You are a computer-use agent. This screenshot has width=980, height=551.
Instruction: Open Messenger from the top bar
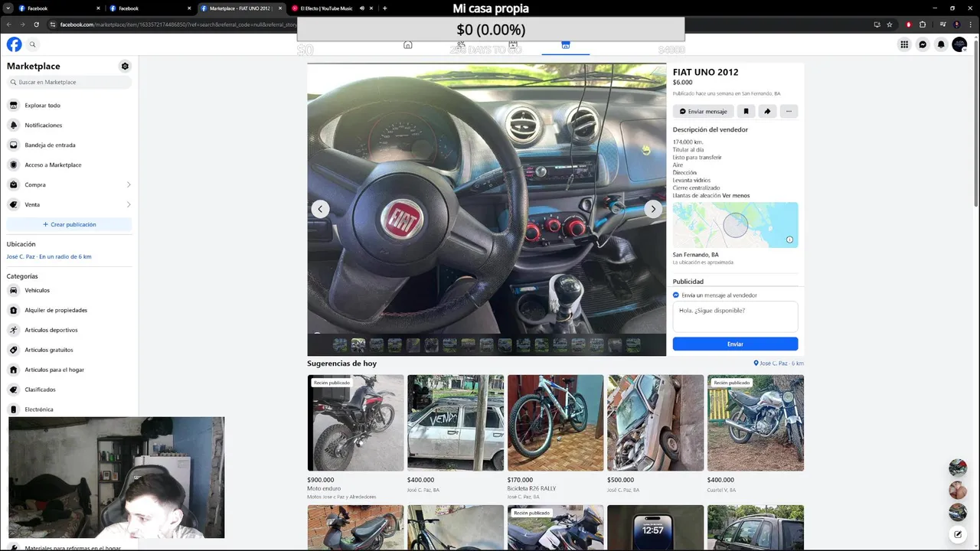[x=923, y=44]
